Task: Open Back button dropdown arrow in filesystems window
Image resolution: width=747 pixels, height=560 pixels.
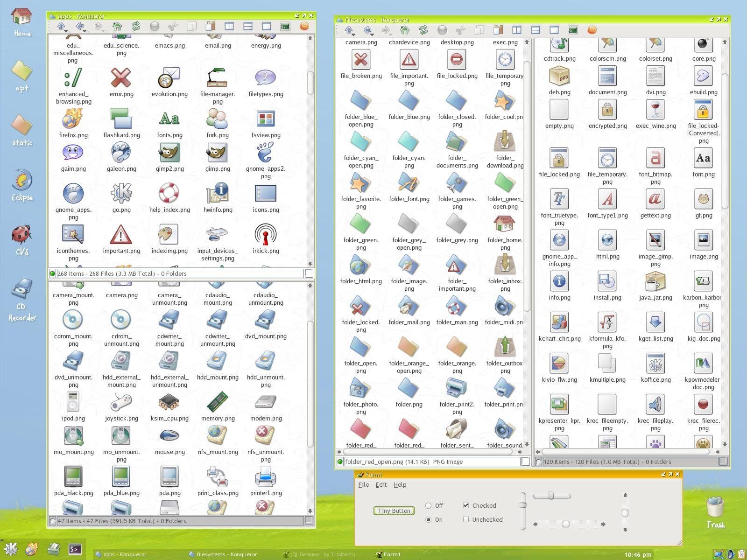Action: point(372,35)
